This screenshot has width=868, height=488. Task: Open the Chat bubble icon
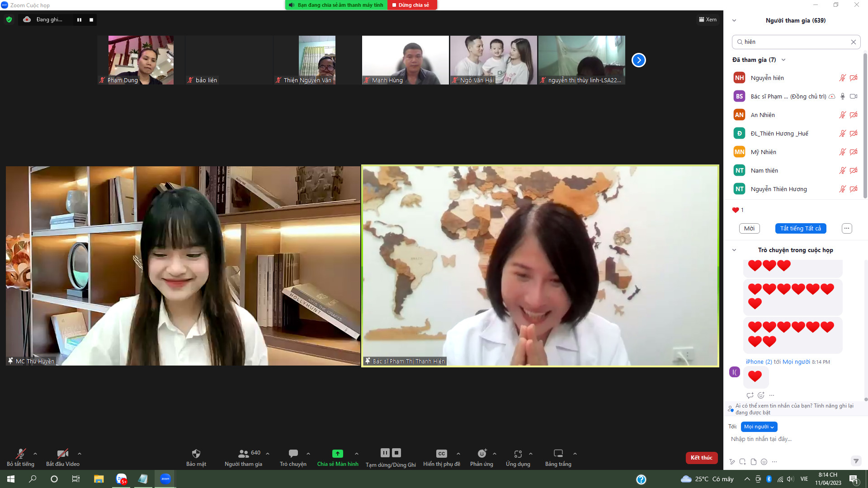[293, 454]
